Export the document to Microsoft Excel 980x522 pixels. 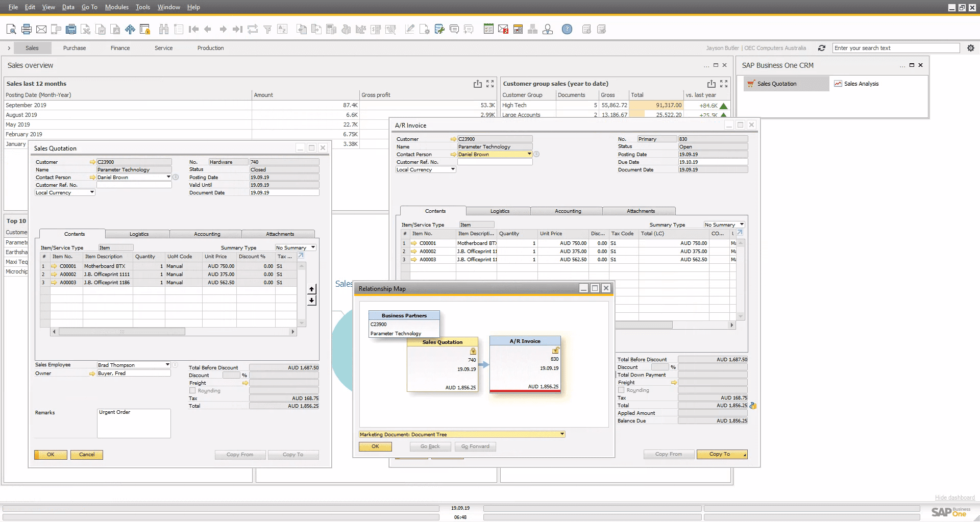[85, 29]
